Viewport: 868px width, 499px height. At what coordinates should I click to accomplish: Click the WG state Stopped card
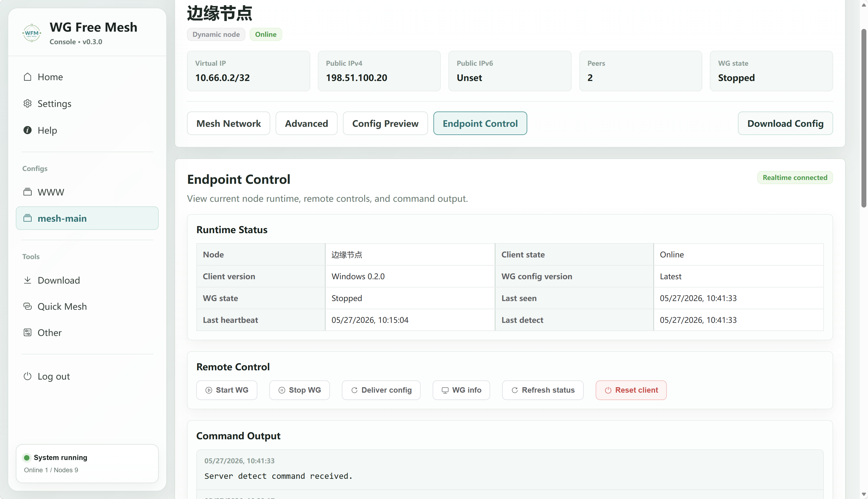click(x=771, y=71)
